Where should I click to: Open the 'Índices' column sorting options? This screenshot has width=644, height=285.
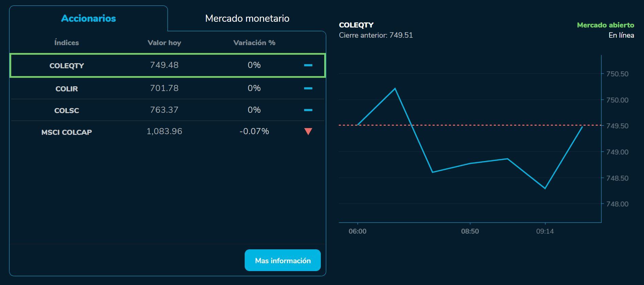(67, 43)
